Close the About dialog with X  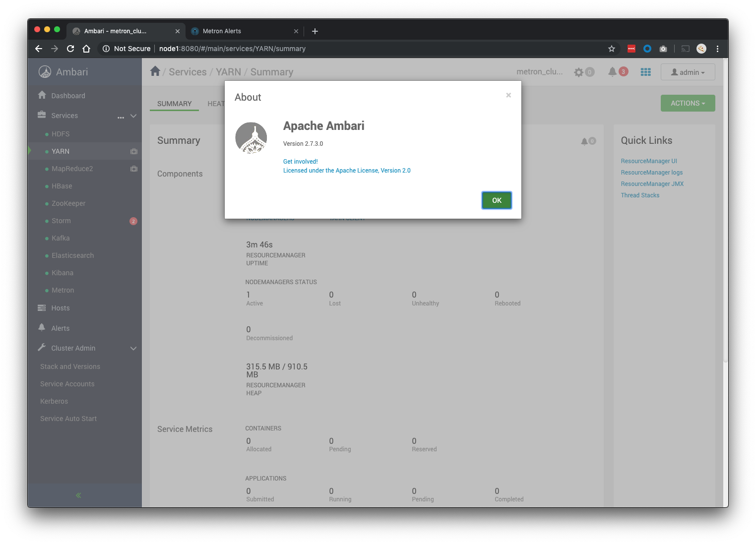point(508,95)
